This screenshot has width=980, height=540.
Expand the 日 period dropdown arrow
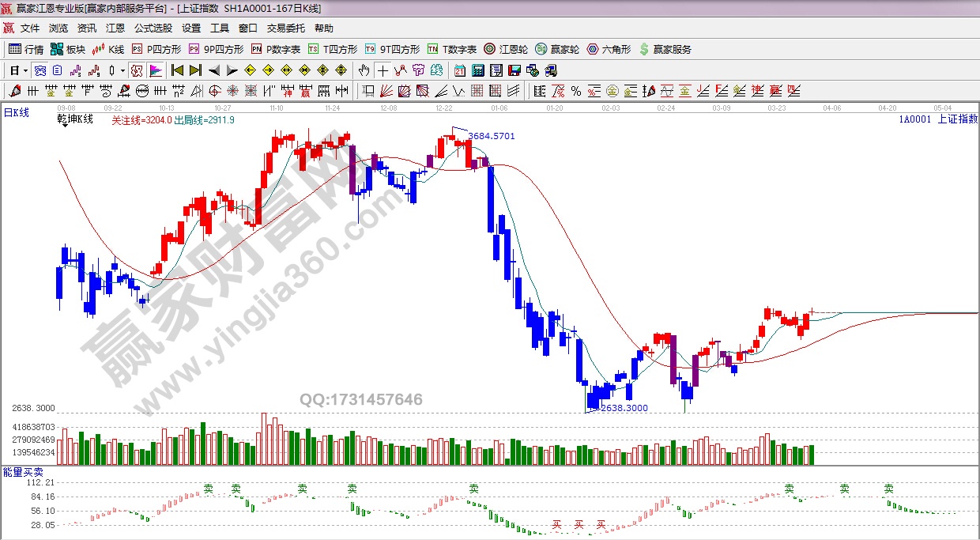coord(25,70)
